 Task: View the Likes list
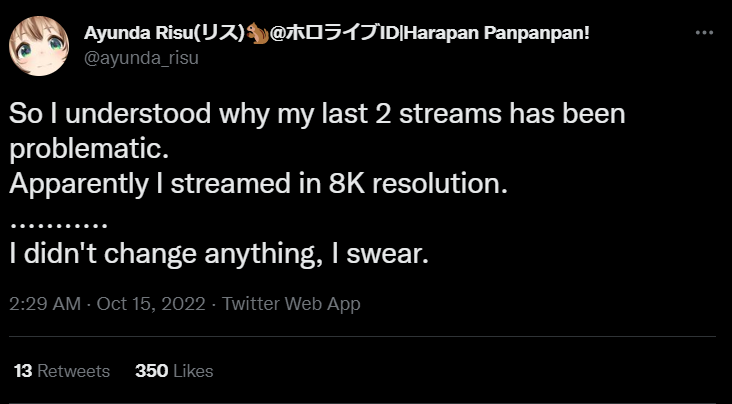pyautogui.click(x=193, y=371)
